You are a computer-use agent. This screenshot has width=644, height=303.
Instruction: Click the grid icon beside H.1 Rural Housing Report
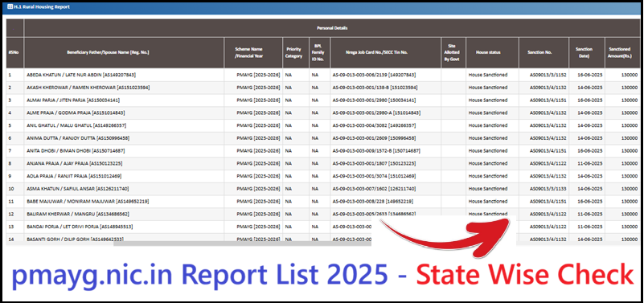(10, 7)
